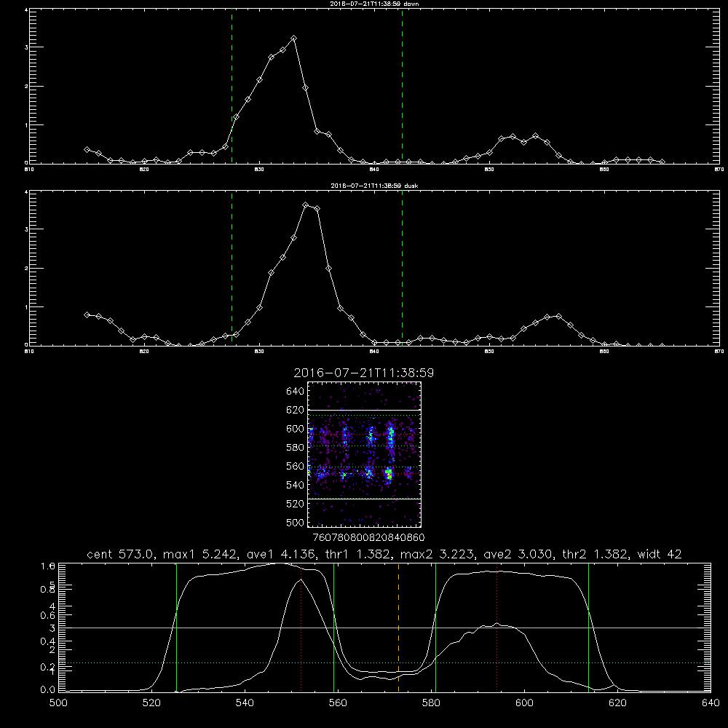Select the "max1 5.242" value in the stats line
This screenshot has width=728, height=728.
click(x=198, y=554)
